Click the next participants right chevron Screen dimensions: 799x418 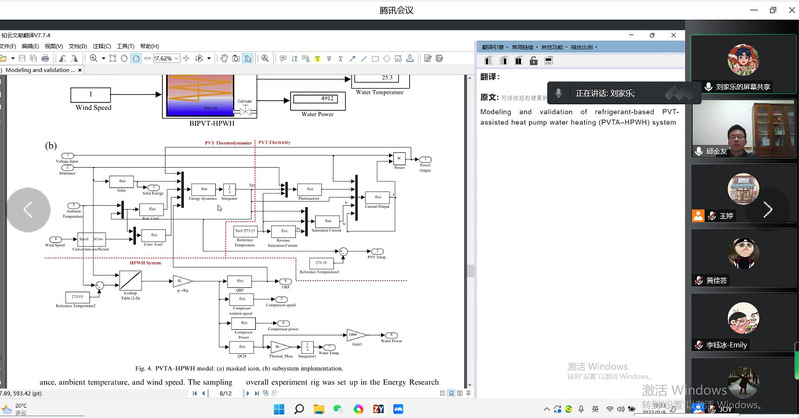pyautogui.click(x=767, y=210)
